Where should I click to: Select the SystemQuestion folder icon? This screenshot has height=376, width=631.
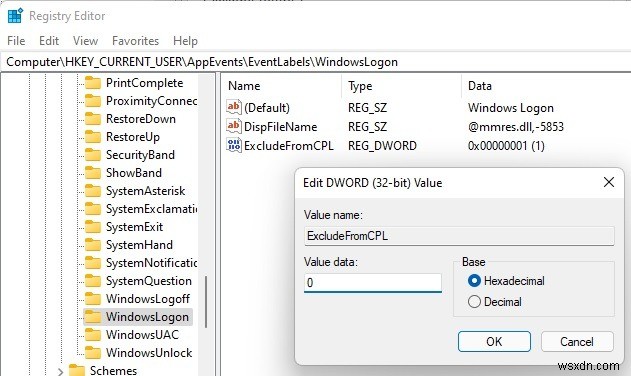[x=93, y=281]
